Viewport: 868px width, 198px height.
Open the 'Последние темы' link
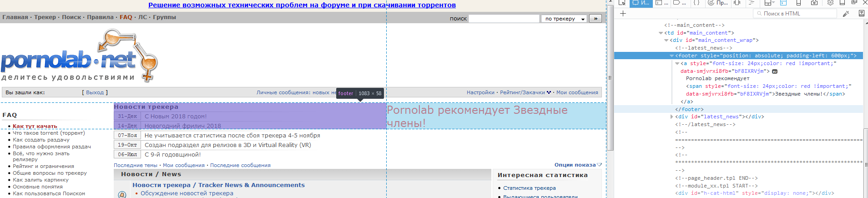[x=136, y=165]
